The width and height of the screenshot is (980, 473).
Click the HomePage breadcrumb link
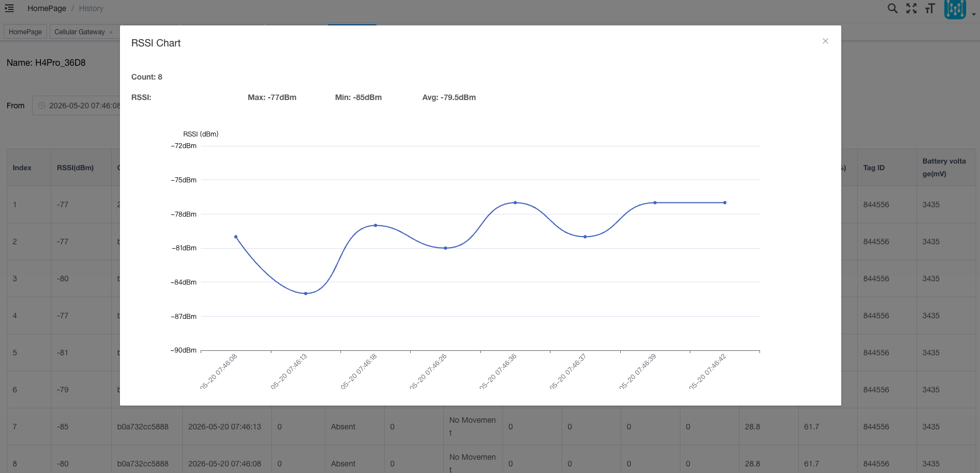click(47, 8)
